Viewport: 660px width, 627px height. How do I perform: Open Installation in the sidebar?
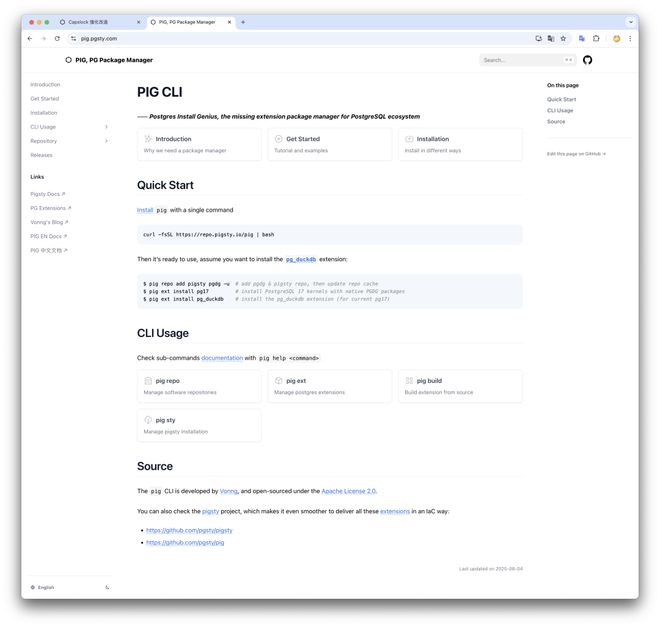pyautogui.click(x=43, y=113)
